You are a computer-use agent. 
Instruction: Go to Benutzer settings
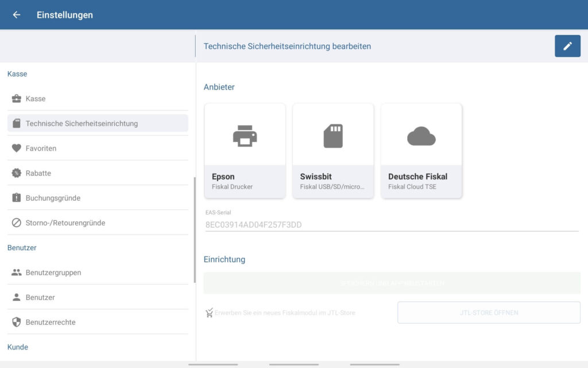coord(40,297)
